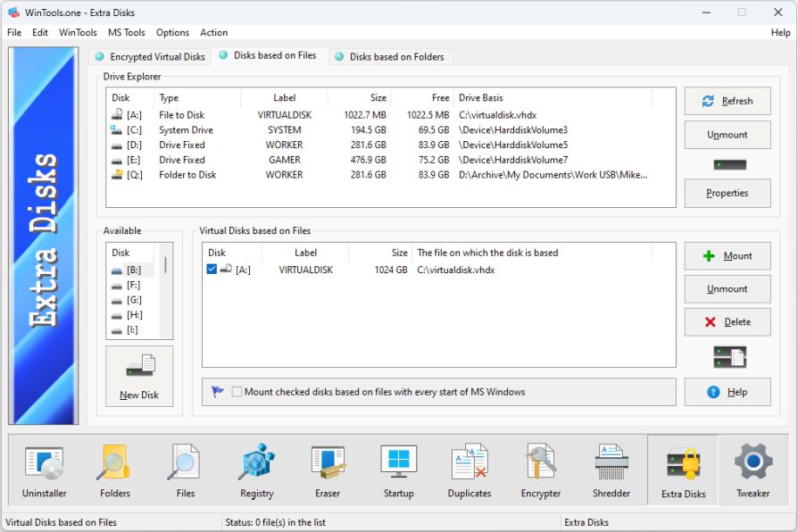Image resolution: width=798 pixels, height=532 pixels.
Task: Open the Files scanner tool
Action: tap(186, 471)
